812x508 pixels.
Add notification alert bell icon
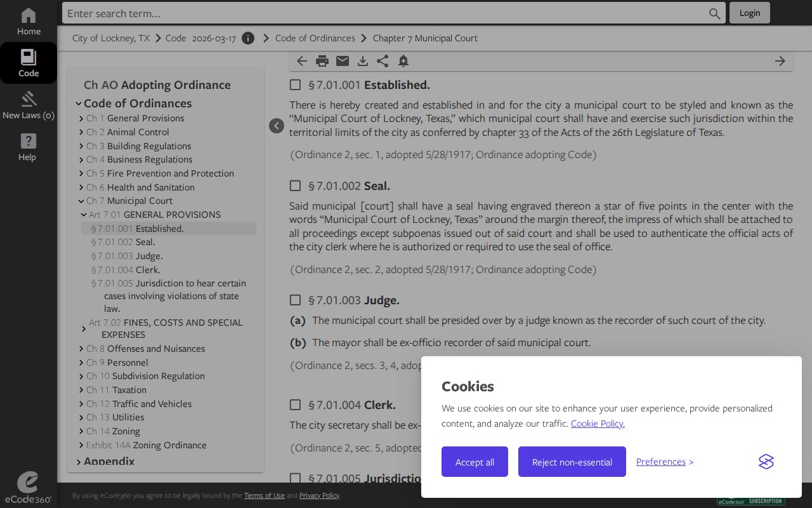(403, 61)
